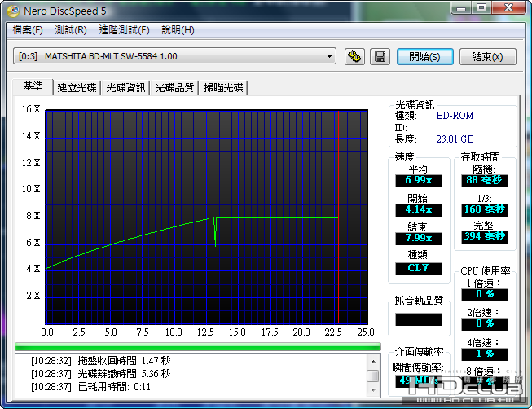This screenshot has height=409, width=532.
Task: Click the Nero DiscSpeed title bar icon
Action: 13,11
